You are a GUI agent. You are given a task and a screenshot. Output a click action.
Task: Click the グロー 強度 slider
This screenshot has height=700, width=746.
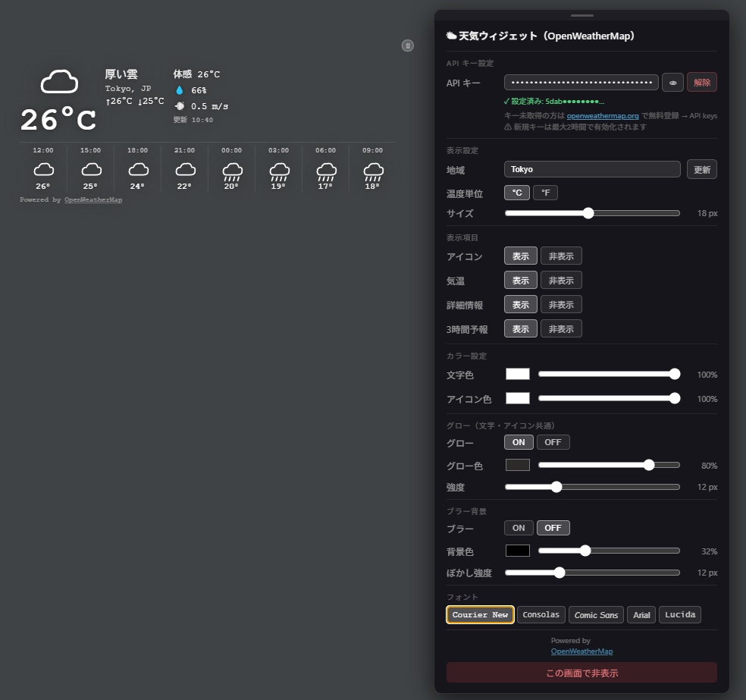click(592, 487)
